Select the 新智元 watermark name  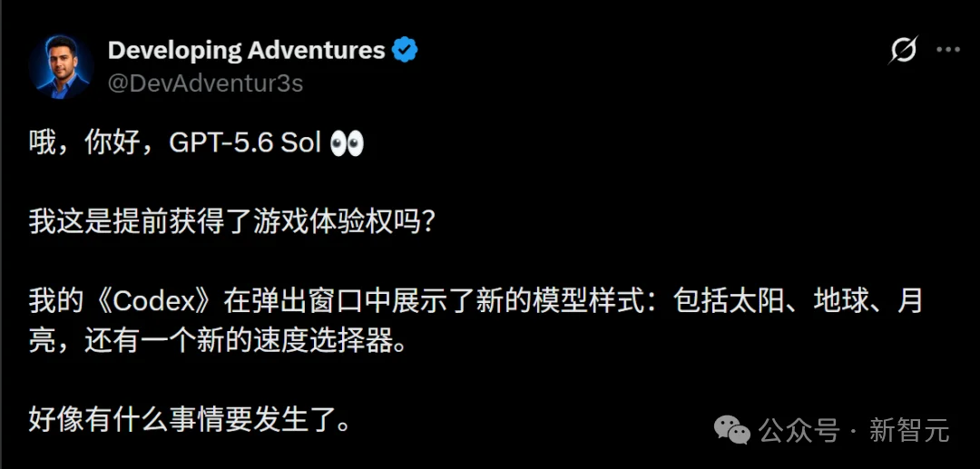[x=908, y=430]
